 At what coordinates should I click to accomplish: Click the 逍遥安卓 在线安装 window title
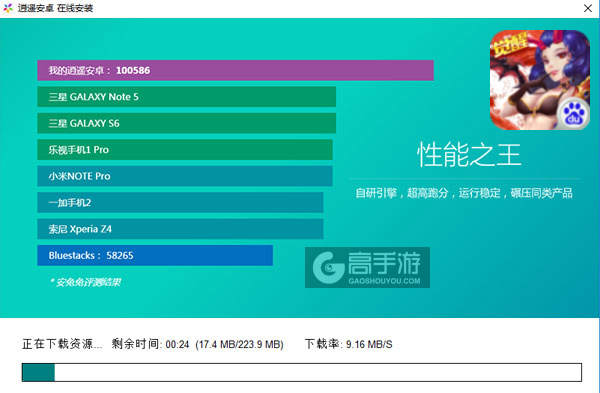point(55,8)
